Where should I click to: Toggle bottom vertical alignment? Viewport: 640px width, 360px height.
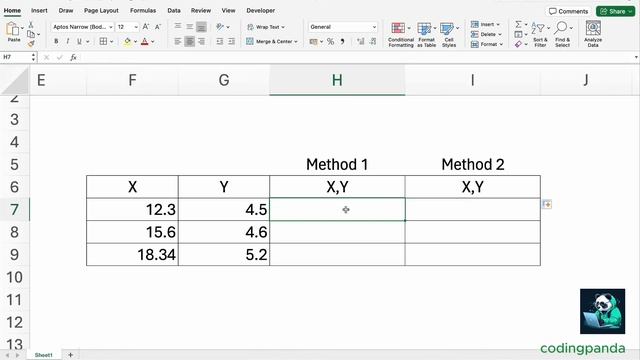click(201, 27)
